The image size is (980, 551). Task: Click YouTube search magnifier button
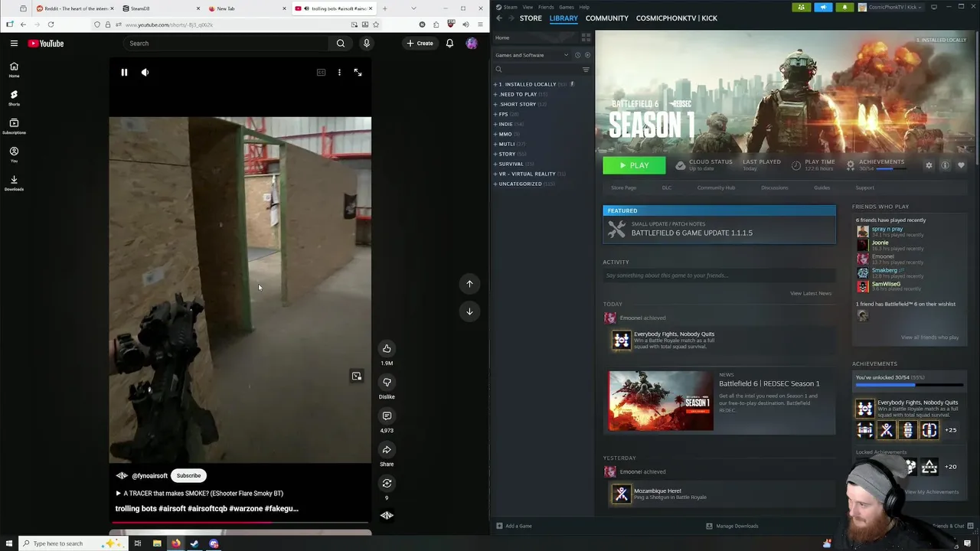pos(341,44)
